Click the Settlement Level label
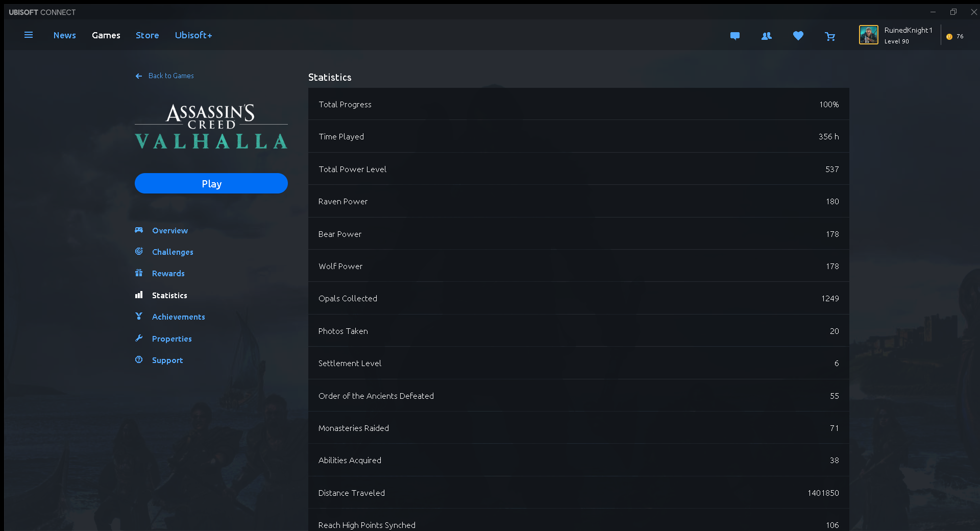This screenshot has width=980, height=531. click(350, 364)
